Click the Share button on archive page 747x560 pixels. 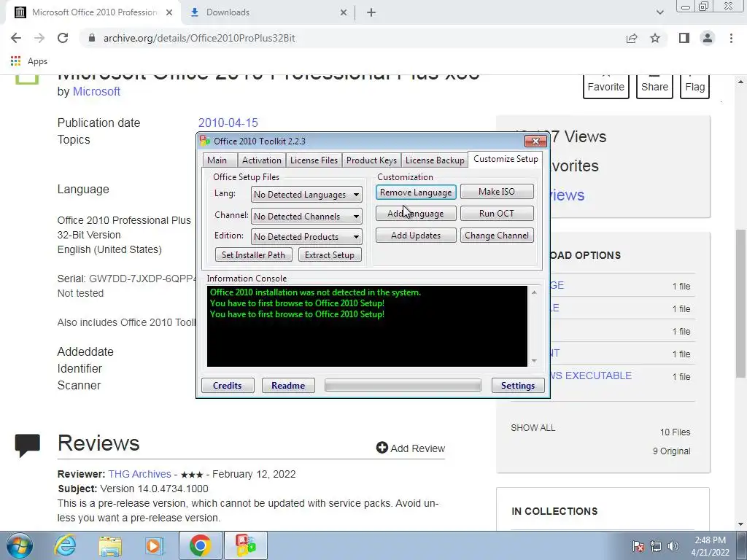coord(654,86)
